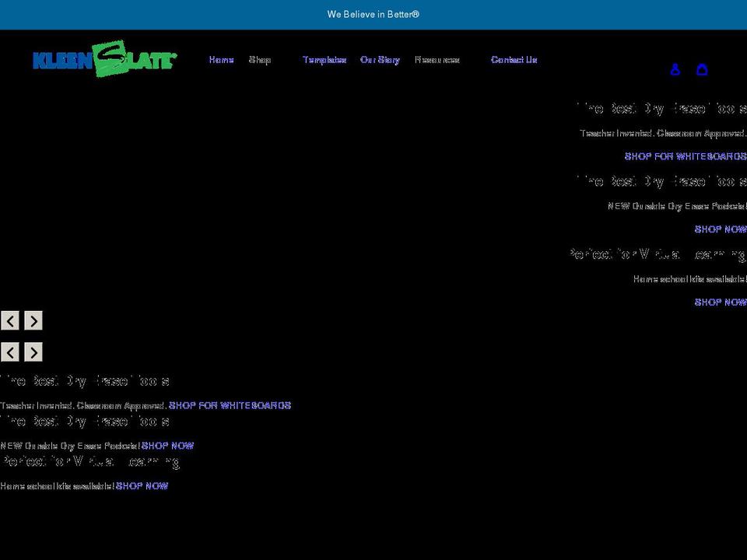
Task: Open the Templates page
Action: pyautogui.click(x=324, y=60)
